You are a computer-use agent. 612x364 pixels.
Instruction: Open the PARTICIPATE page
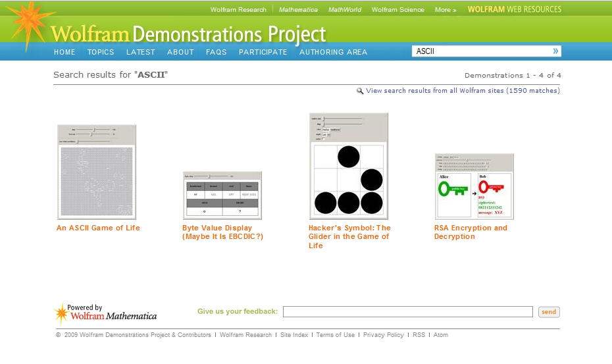point(263,52)
